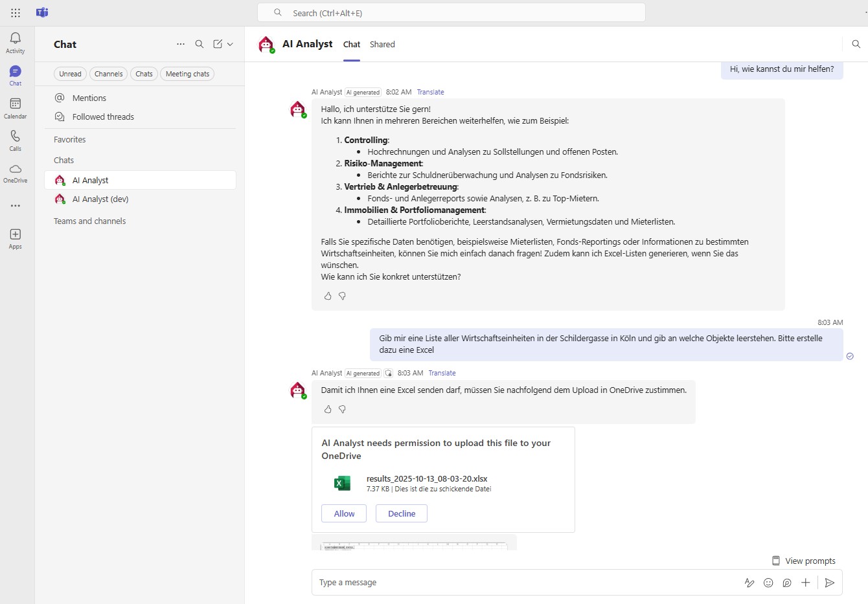Switch to the Shared tab
Viewport: 868px width, 604px height.
point(382,44)
